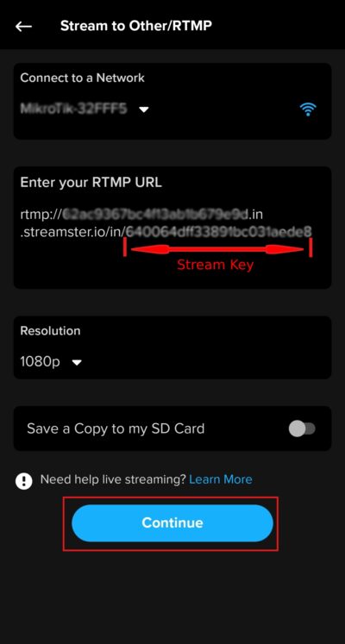Screen dimensions: 345x644
Task: Tap the red Stream Key annotation
Action: (x=216, y=265)
